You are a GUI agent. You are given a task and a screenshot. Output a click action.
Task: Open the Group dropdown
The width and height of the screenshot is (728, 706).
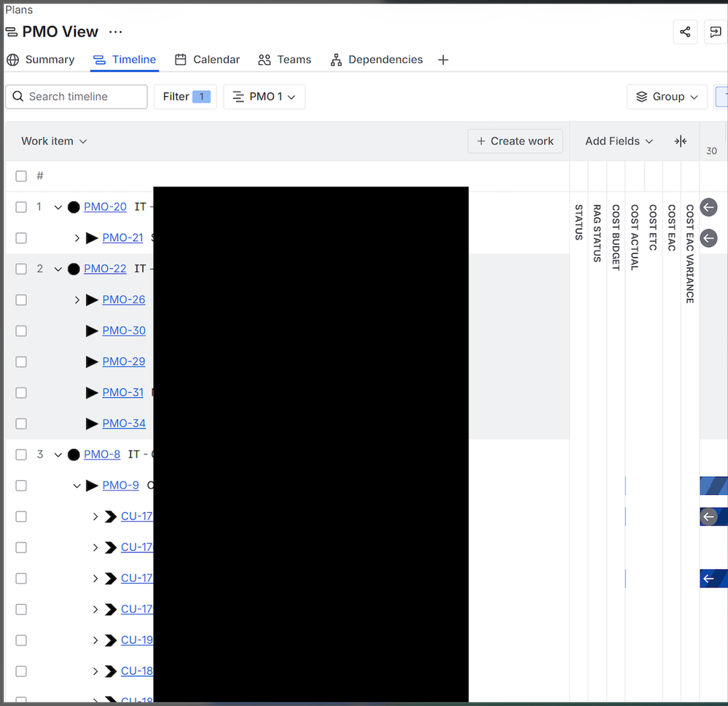coord(667,97)
